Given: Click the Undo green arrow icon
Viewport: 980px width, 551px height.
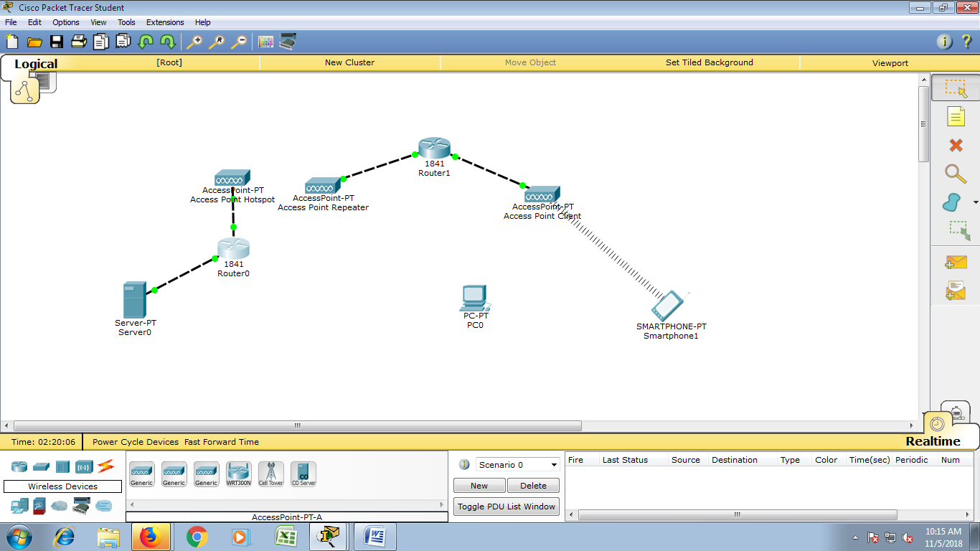Looking at the screenshot, I should [146, 42].
